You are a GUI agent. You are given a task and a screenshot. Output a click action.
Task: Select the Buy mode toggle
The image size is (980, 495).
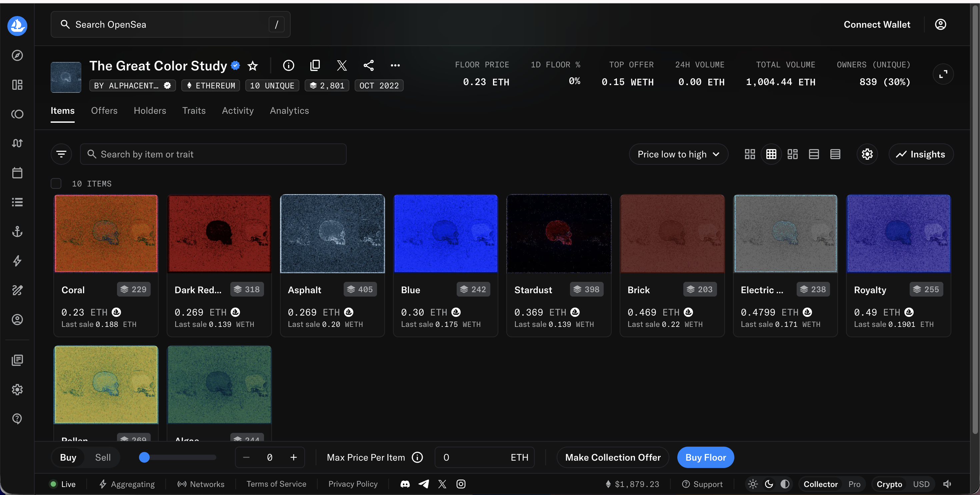pos(68,457)
